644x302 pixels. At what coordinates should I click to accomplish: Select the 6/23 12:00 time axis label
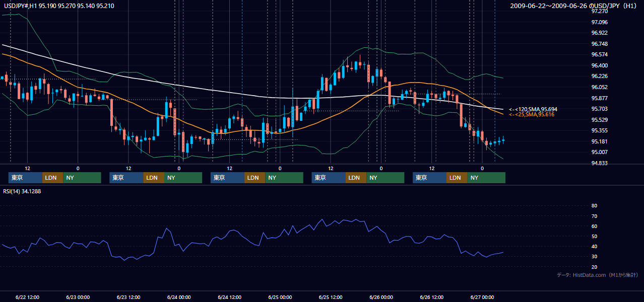[128, 297]
